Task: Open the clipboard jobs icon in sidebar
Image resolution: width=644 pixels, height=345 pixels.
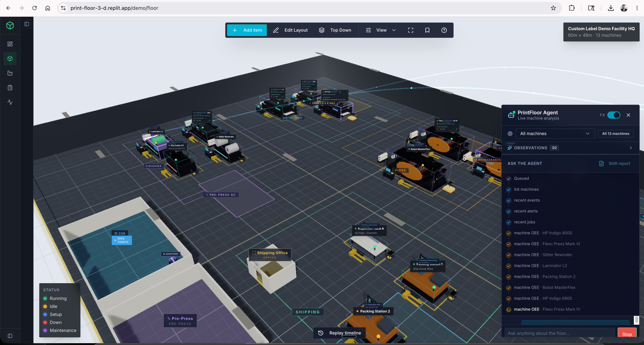Action: [10, 88]
